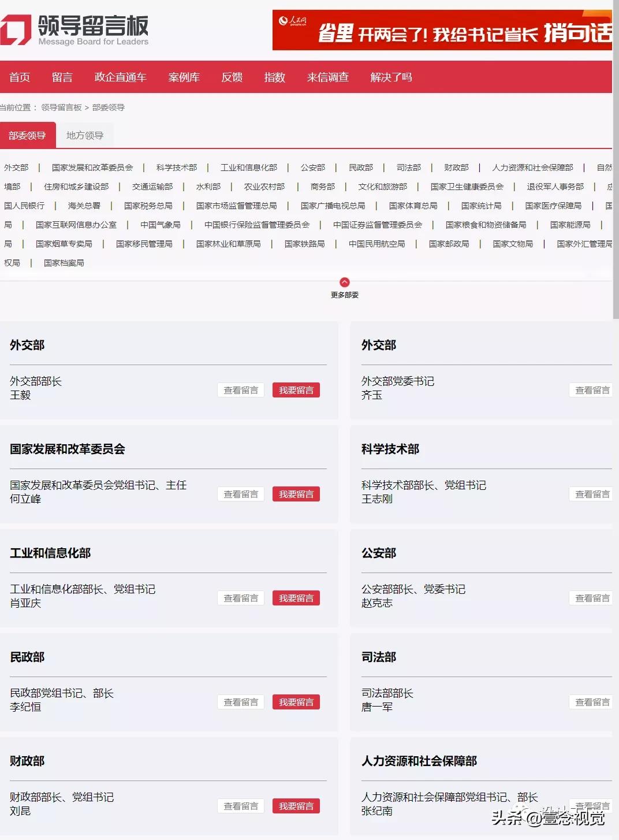Image resolution: width=619 pixels, height=840 pixels.
Task: Click 我要留言 for 外交部部长 王毅
Action: pos(296,390)
